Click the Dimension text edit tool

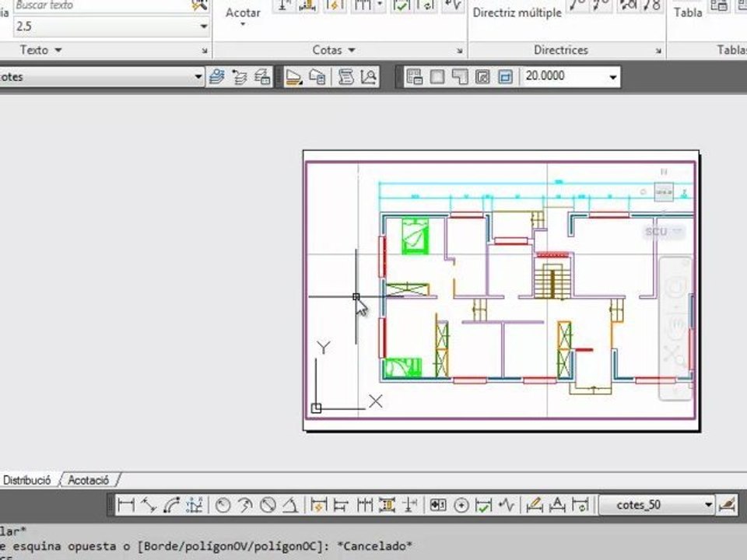click(x=557, y=505)
